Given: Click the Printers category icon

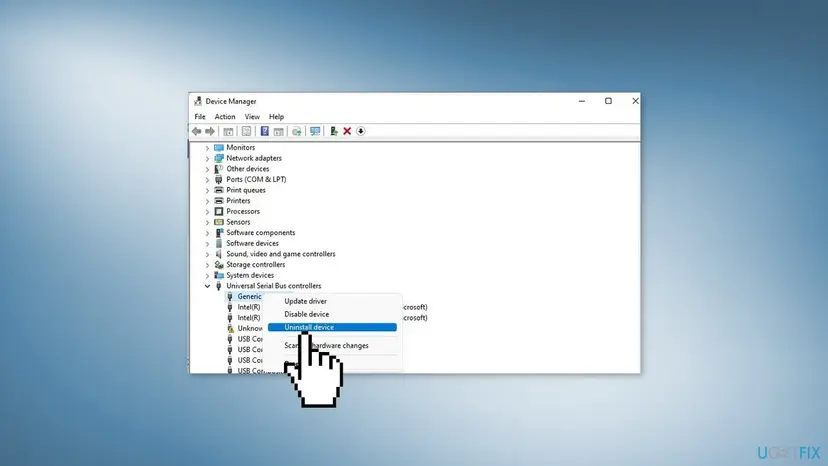Looking at the screenshot, I should pos(219,200).
